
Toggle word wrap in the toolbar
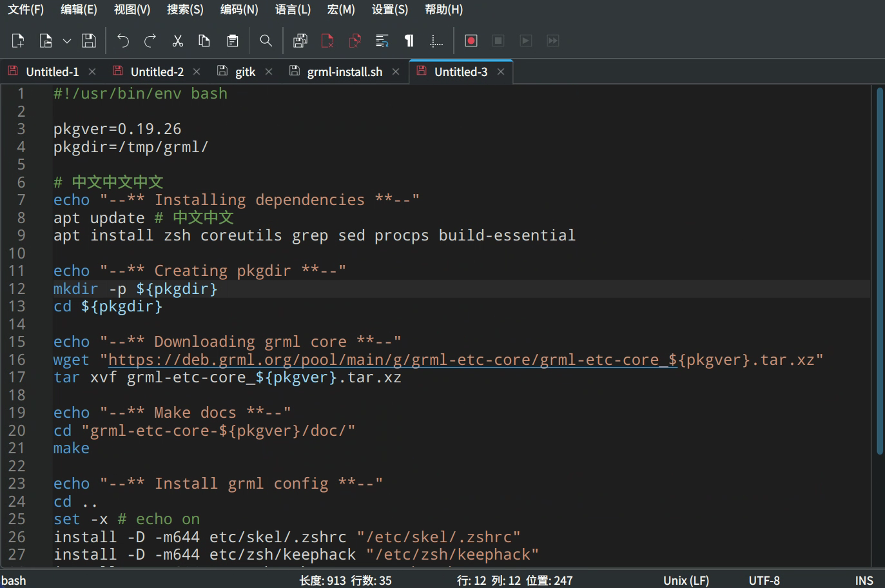[x=382, y=41]
